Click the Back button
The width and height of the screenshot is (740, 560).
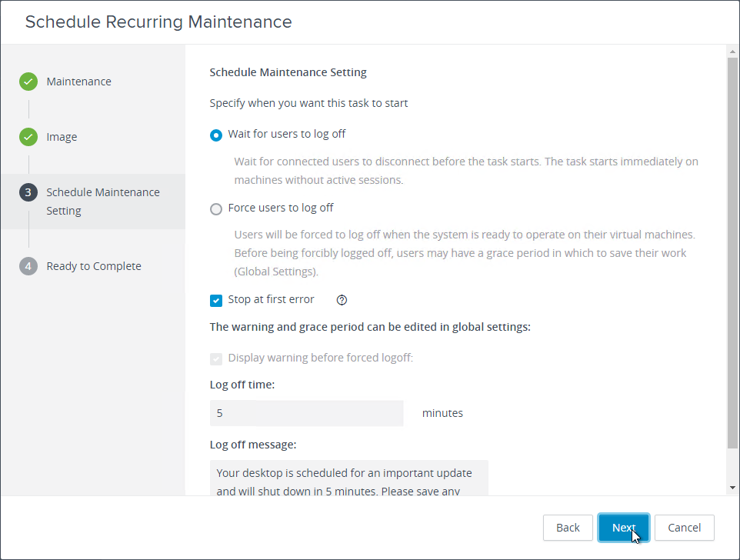pos(568,528)
